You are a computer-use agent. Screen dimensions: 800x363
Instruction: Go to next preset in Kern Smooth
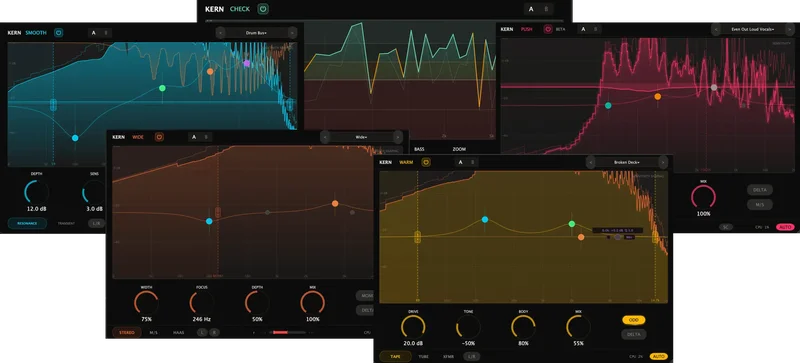click(x=292, y=33)
